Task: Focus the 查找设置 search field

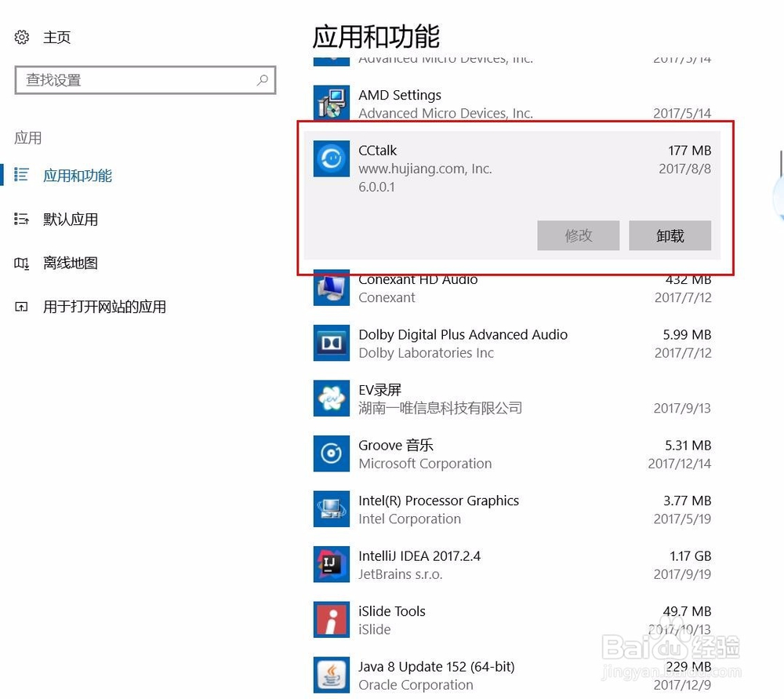Action: coord(145,80)
